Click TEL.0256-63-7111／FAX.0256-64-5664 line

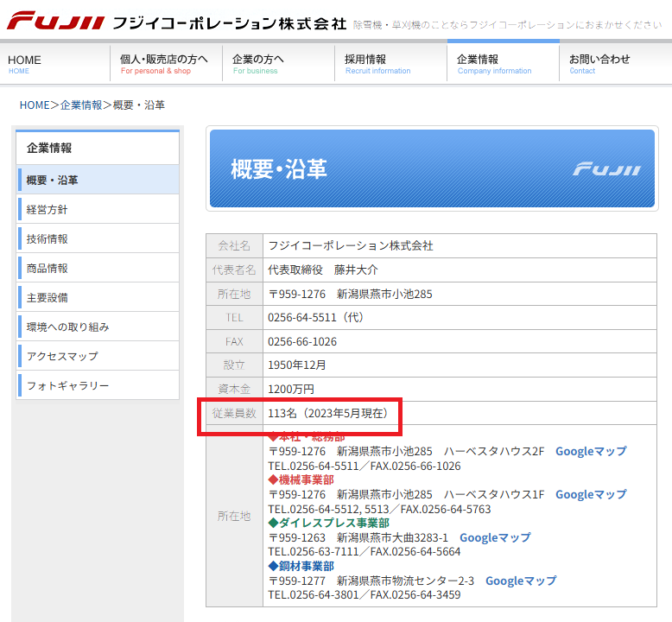coord(365,552)
